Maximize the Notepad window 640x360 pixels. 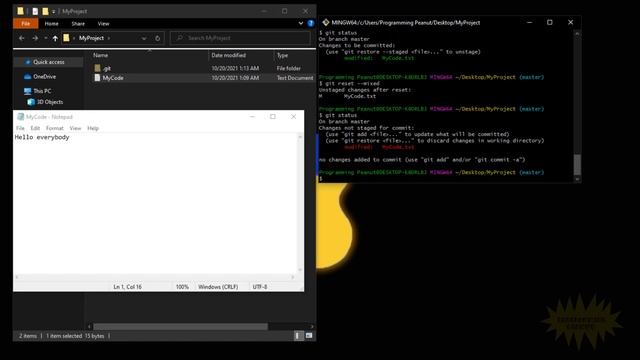pos(273,117)
